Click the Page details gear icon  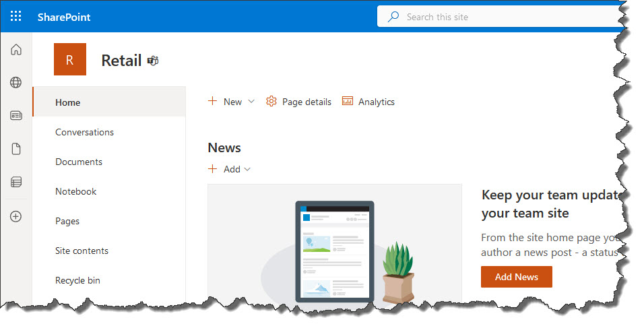coord(271,101)
